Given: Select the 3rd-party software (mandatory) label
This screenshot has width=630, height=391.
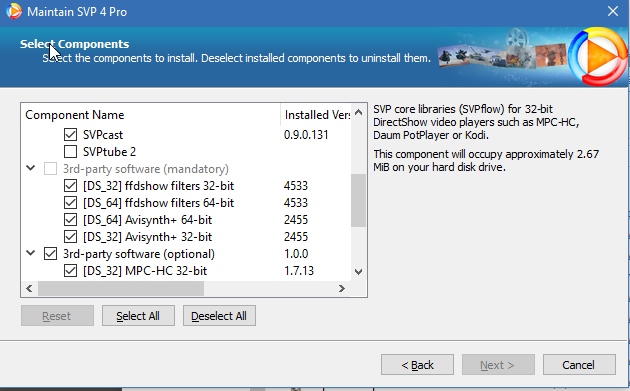Looking at the screenshot, I should (145, 169).
